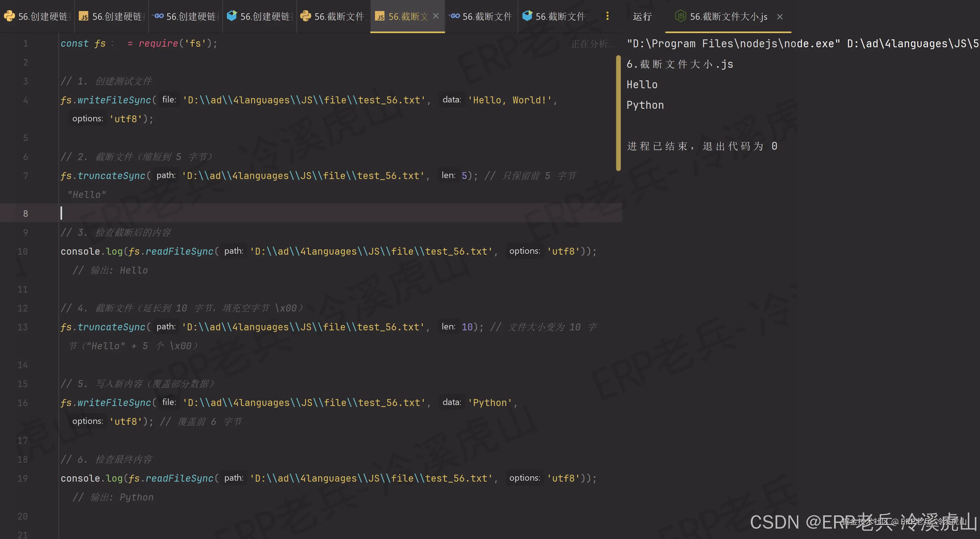This screenshot has width=980, height=539.
Task: Click the Python icon on the 56.截断文件 tab
Action: point(305,16)
